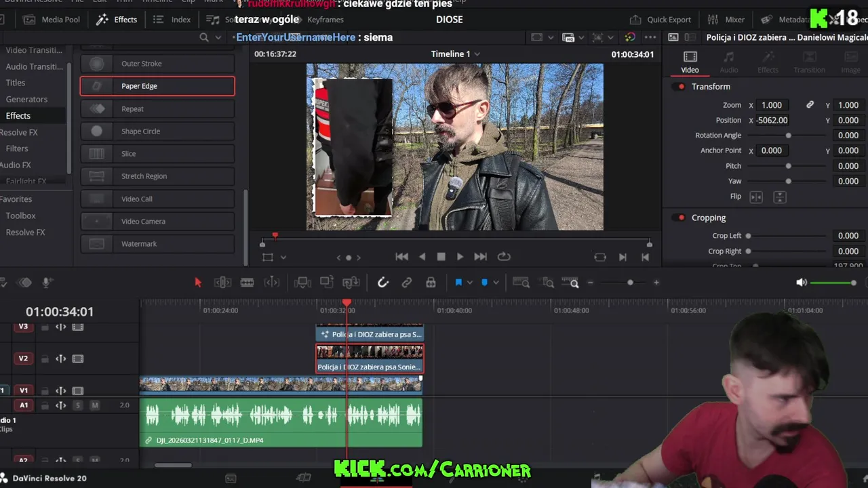Select the Watermark effect
This screenshot has height=488, width=868.
pos(157,244)
